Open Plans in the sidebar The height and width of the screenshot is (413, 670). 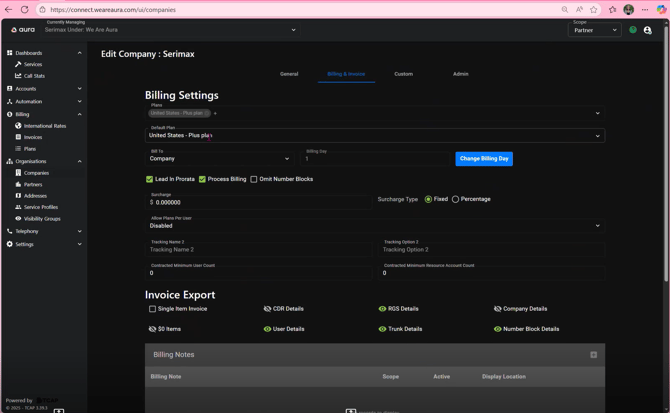click(30, 149)
